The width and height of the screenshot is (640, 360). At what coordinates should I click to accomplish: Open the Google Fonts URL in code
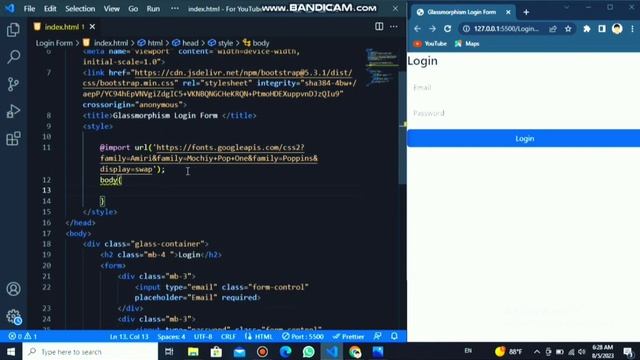click(209, 158)
